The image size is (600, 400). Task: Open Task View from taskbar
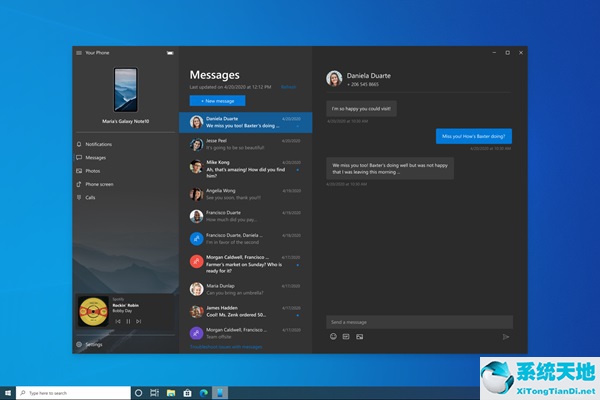click(x=155, y=393)
